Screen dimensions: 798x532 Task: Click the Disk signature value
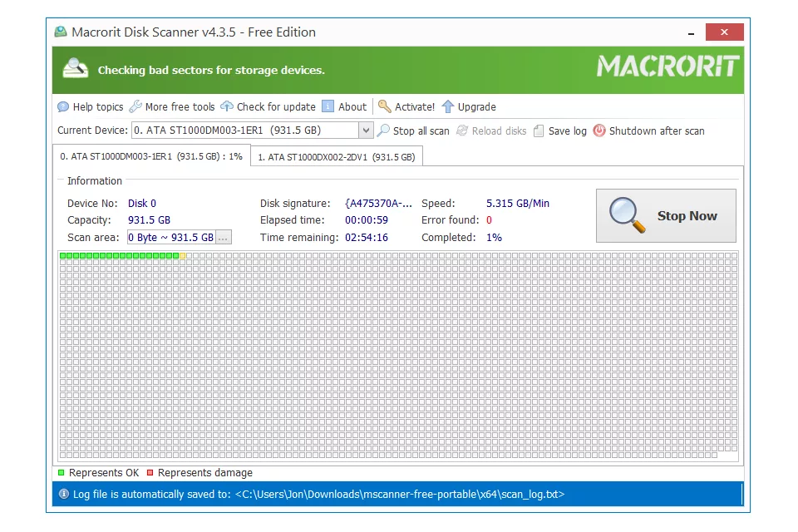tap(378, 203)
